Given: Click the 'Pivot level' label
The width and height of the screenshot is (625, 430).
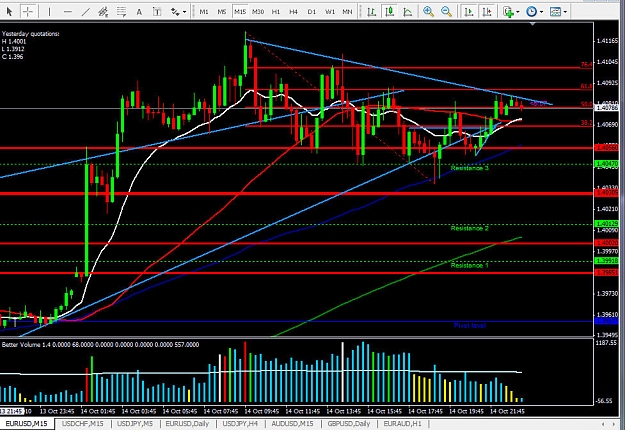Looking at the screenshot, I should [x=470, y=326].
